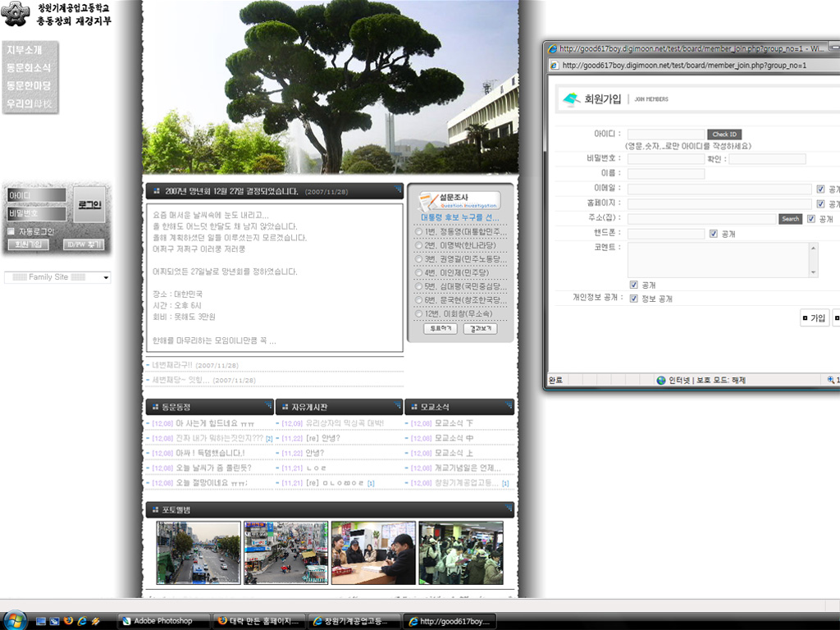Select poll option 6번 문국현
840x630 pixels.
point(419,300)
